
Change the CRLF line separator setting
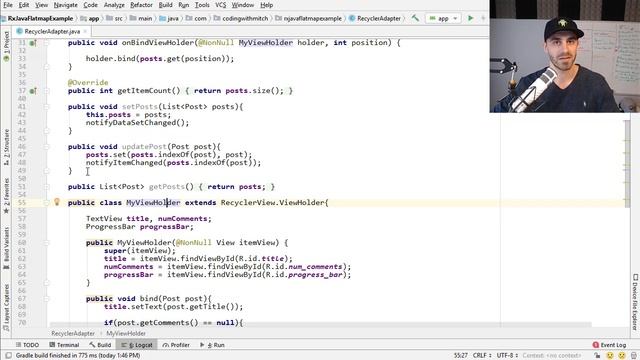[482, 356]
